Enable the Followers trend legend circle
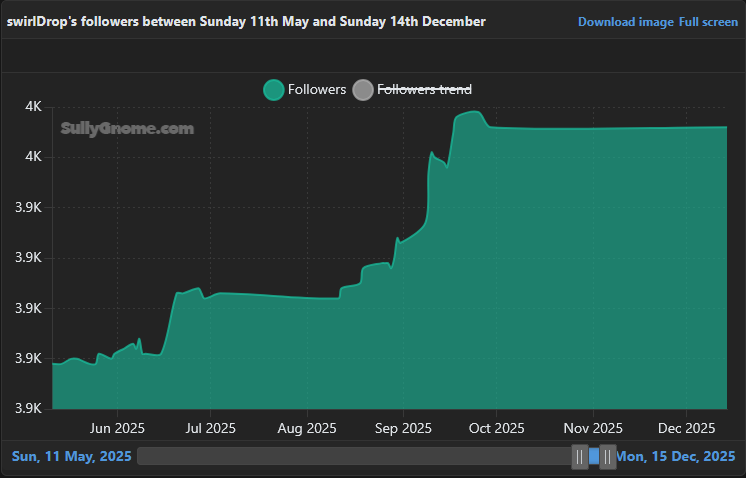 363,90
